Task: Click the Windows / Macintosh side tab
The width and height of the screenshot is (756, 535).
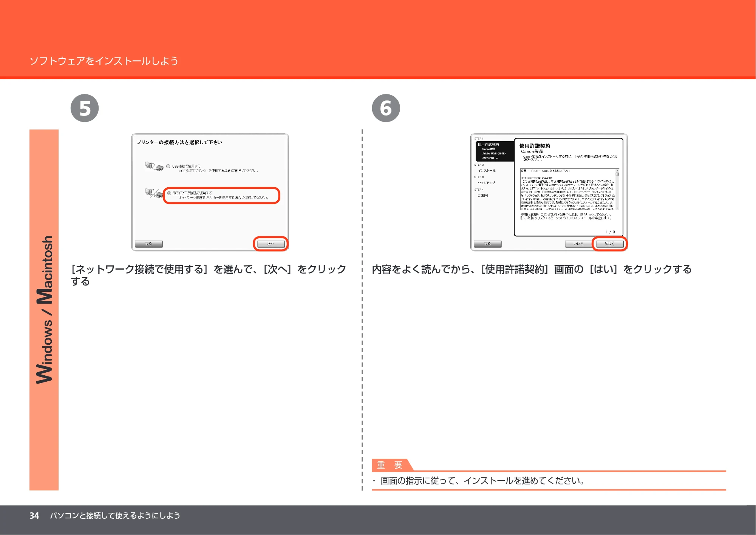Action: [x=44, y=310]
